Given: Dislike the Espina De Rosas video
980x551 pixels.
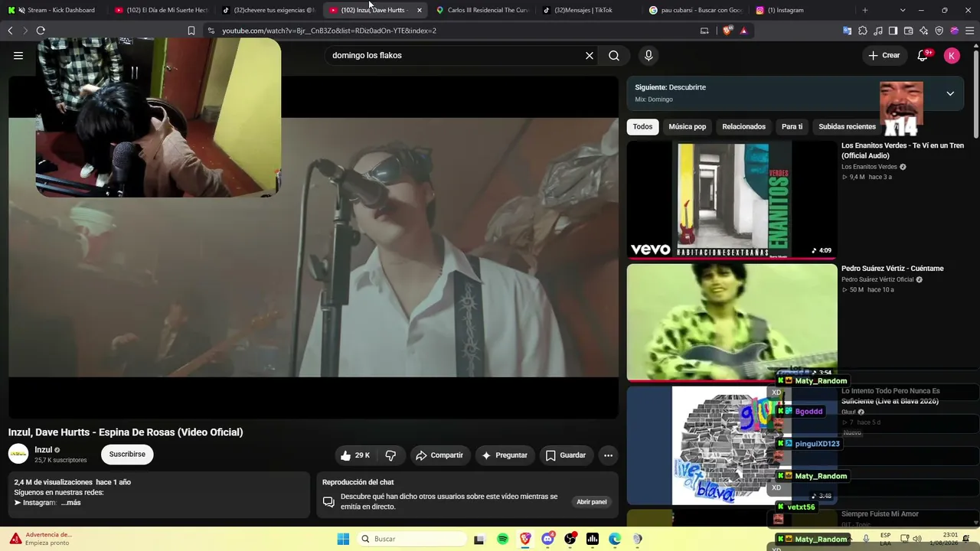Looking at the screenshot, I should click(390, 455).
